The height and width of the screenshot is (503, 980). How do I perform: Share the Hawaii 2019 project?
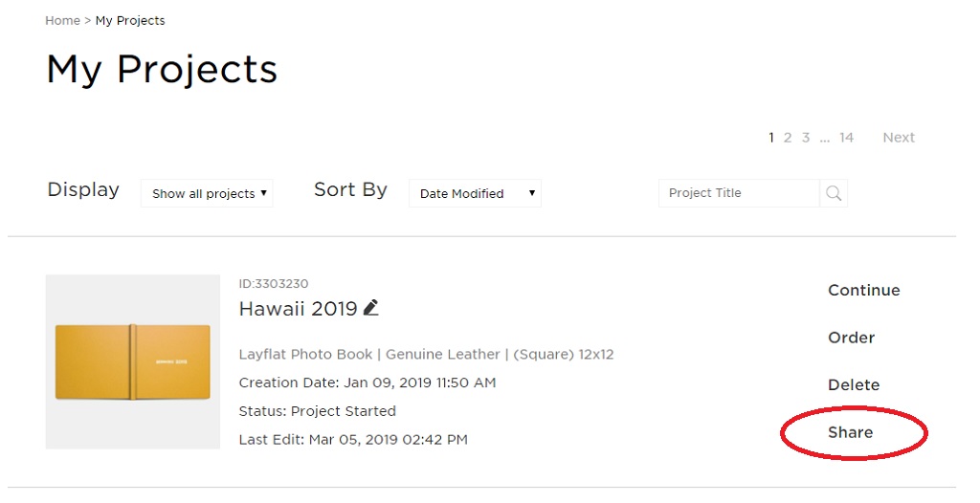click(x=851, y=432)
